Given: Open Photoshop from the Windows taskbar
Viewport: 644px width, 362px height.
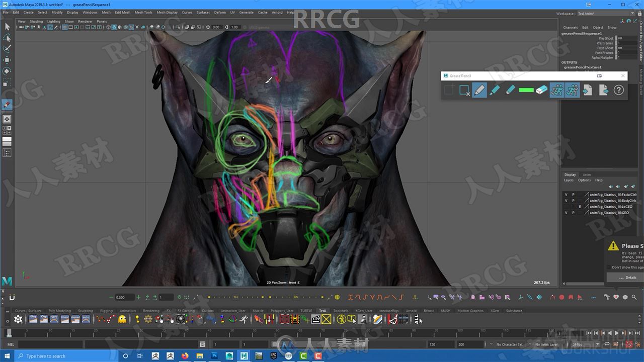Looking at the screenshot, I should [215, 356].
